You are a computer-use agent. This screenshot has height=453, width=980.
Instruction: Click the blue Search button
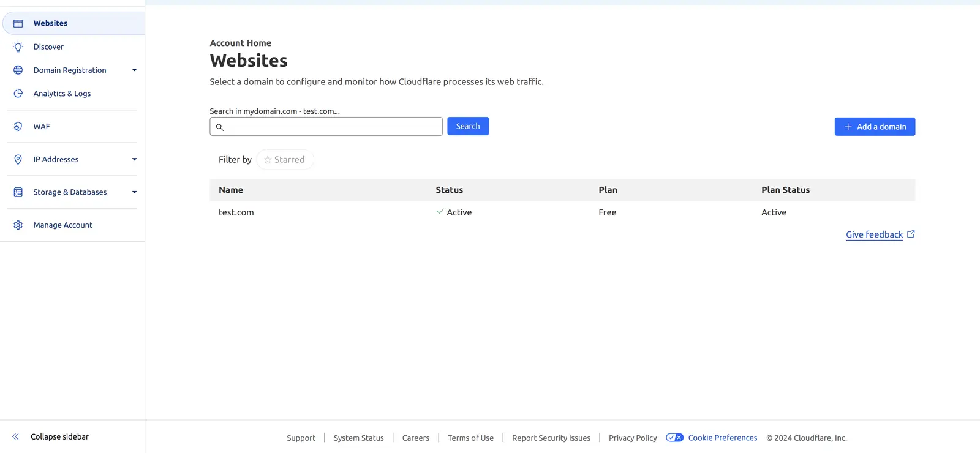pos(468,126)
